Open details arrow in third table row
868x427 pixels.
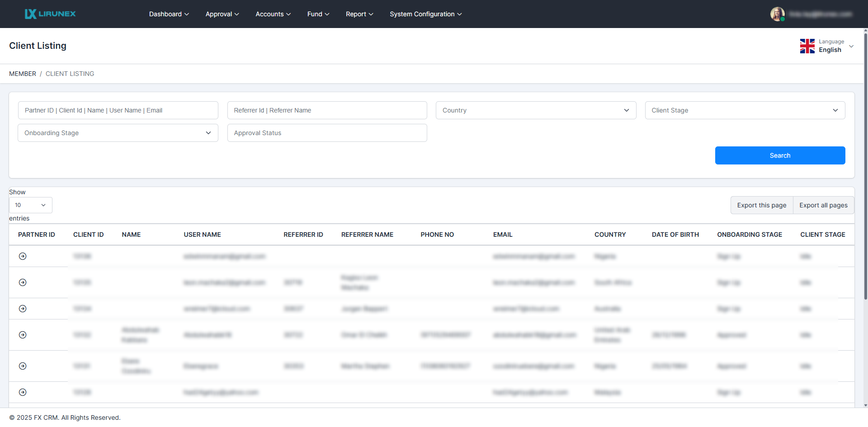[x=23, y=309]
